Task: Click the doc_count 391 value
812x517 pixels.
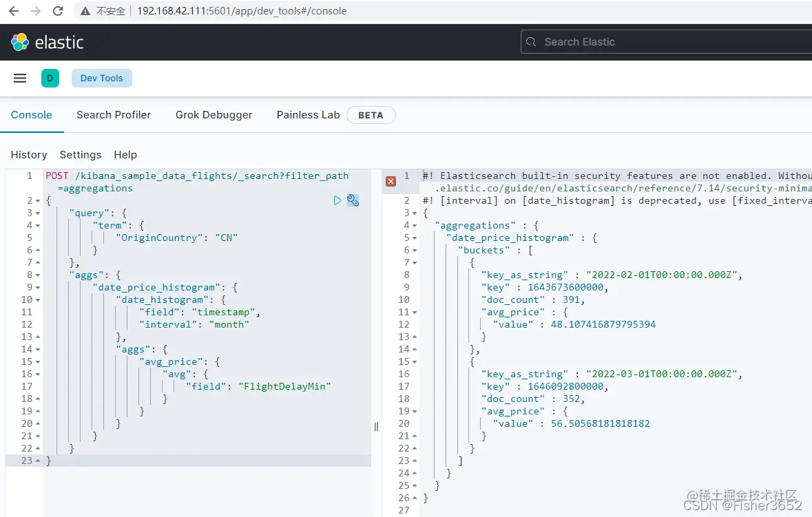Action: point(571,299)
